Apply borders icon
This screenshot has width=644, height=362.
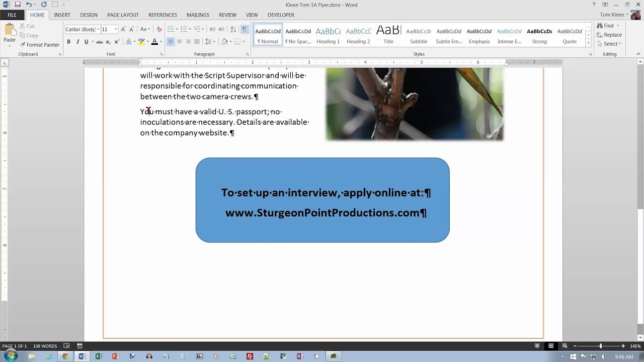[x=237, y=42]
